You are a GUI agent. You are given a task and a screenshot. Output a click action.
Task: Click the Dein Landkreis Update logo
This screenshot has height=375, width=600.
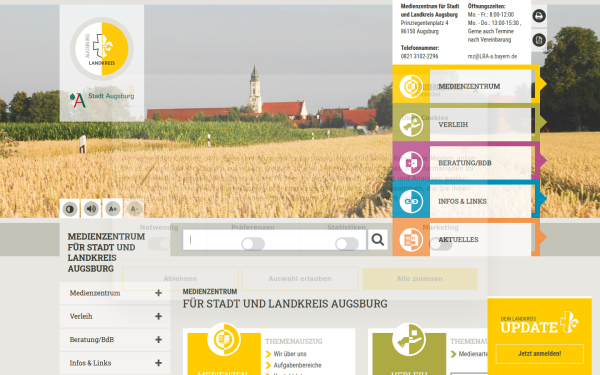(539, 323)
